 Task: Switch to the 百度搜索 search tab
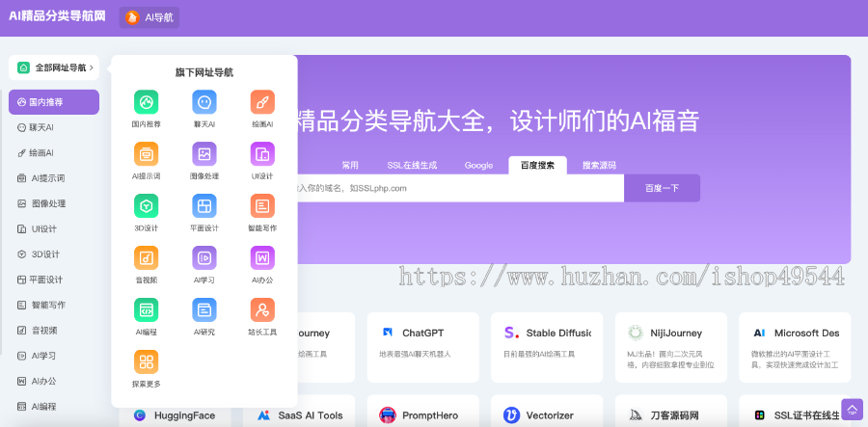click(x=537, y=165)
